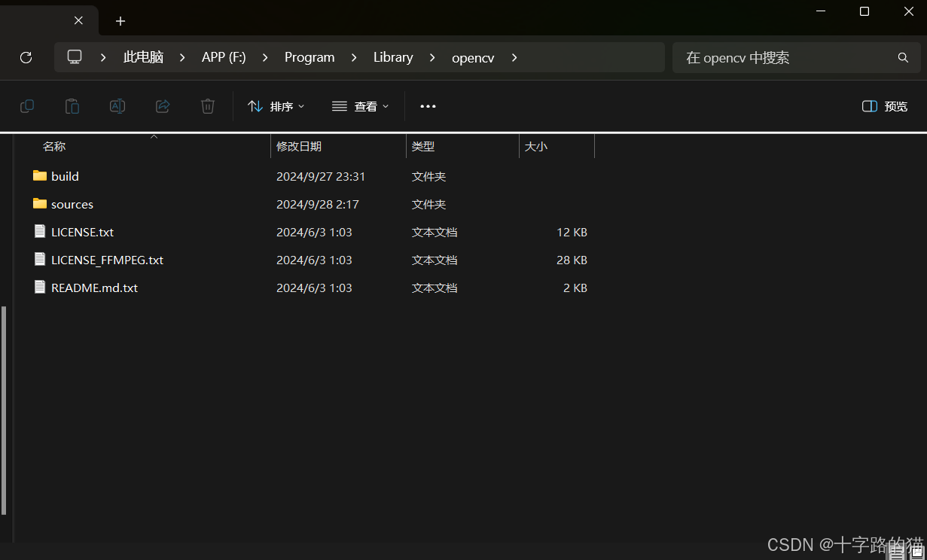927x560 pixels.
Task: Click the search magnifier icon
Action: click(x=903, y=57)
